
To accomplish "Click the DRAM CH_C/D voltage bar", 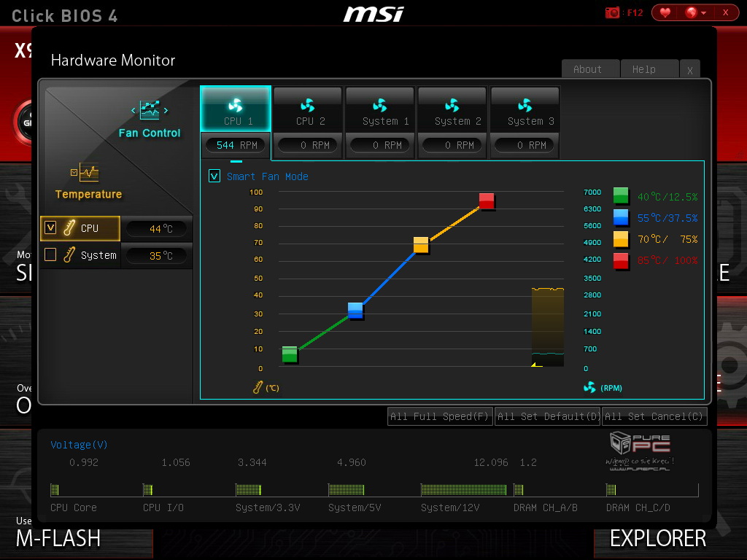I will 611,489.
